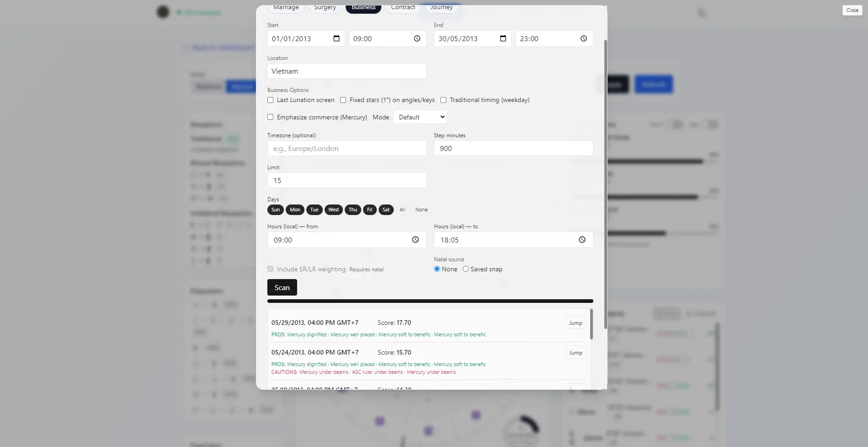868x447 pixels.
Task: Switch to the Contract tab
Action: click(x=403, y=8)
